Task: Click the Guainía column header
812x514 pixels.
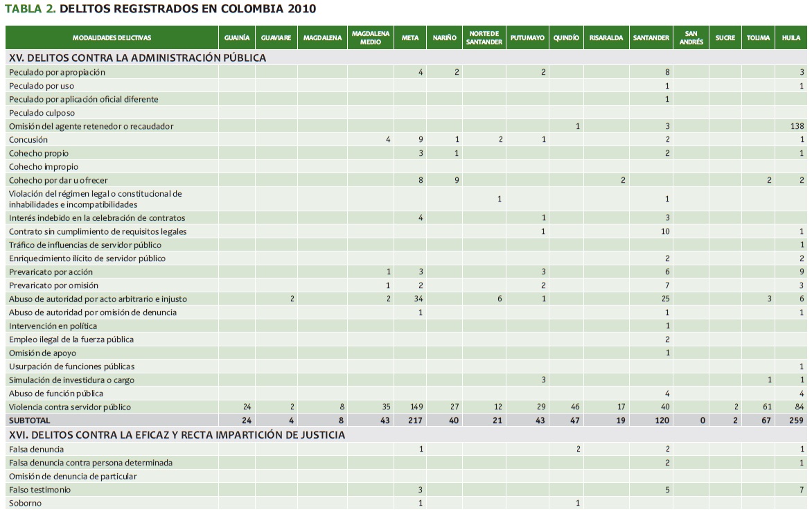Action: pos(237,38)
